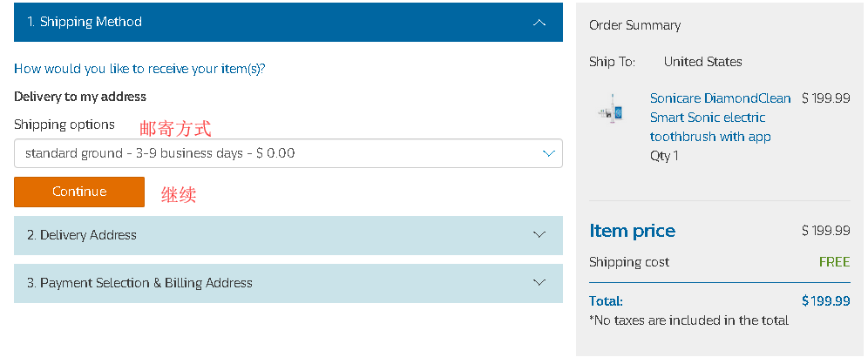
Task: Click the Shipping options label
Action: point(64,125)
